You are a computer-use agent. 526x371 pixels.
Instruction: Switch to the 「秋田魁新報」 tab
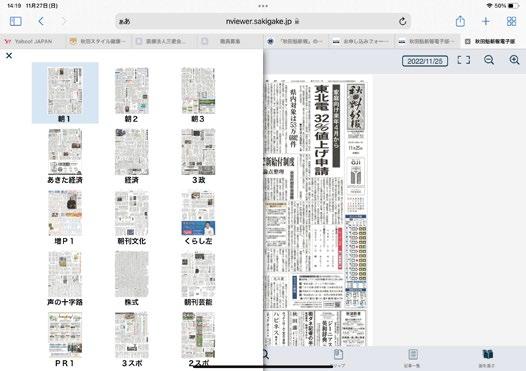click(296, 41)
